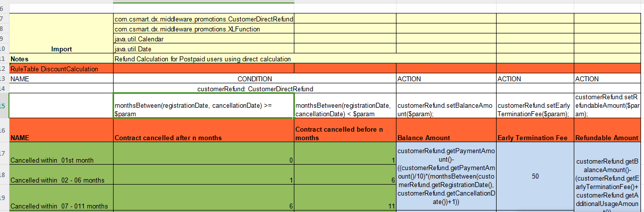Screen dimensions: 644x212
Task: Select the java.util.Calendar cell
Action: coord(204,39)
